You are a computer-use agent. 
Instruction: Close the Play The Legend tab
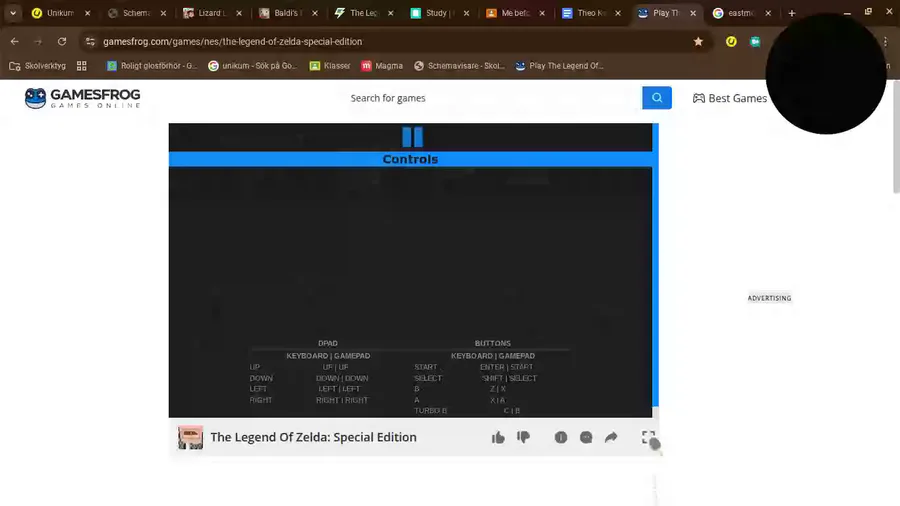point(693,13)
